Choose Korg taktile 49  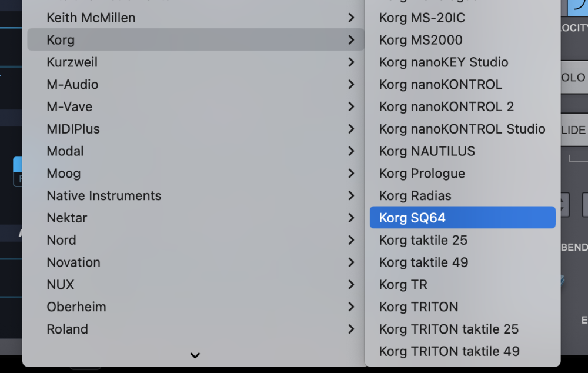point(423,262)
